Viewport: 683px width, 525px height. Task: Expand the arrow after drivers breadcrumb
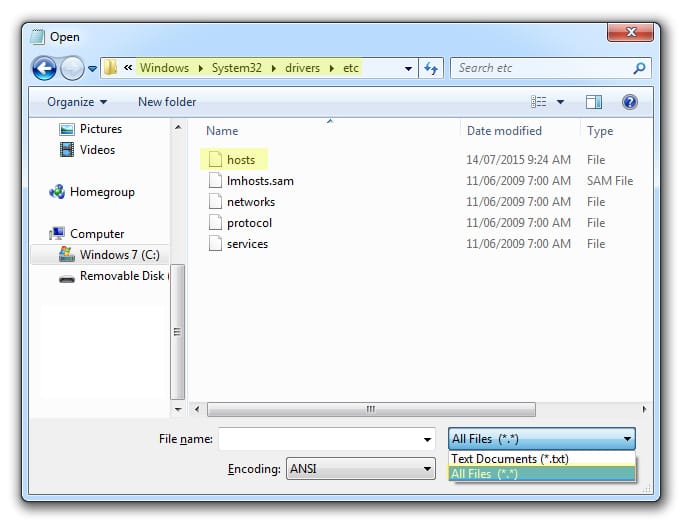point(331,68)
